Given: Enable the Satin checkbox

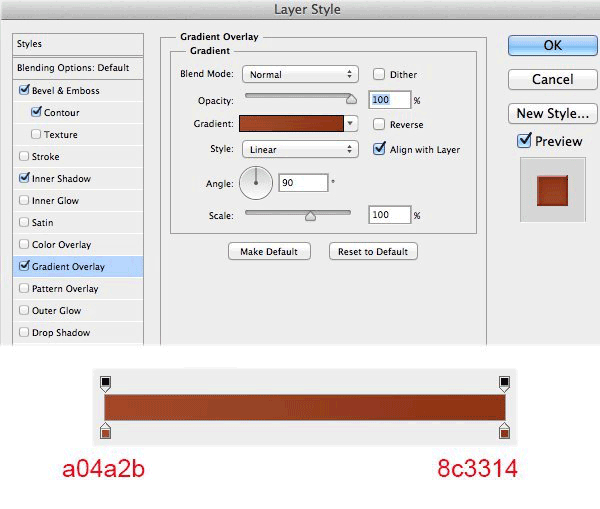Looking at the screenshot, I should point(24,222).
